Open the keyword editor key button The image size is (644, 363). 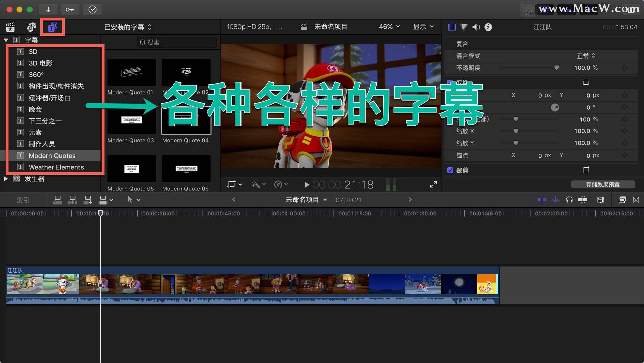[x=70, y=9]
